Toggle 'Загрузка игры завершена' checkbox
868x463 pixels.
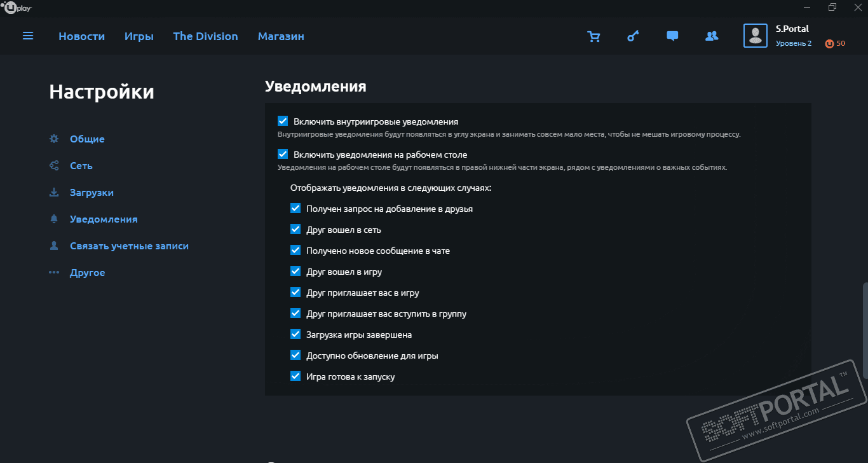295,334
